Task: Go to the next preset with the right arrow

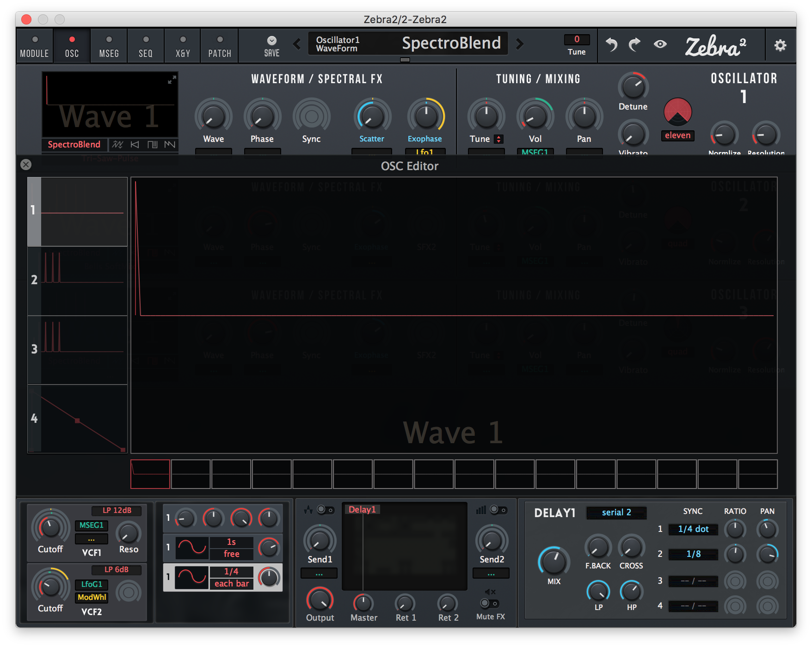Action: click(520, 44)
